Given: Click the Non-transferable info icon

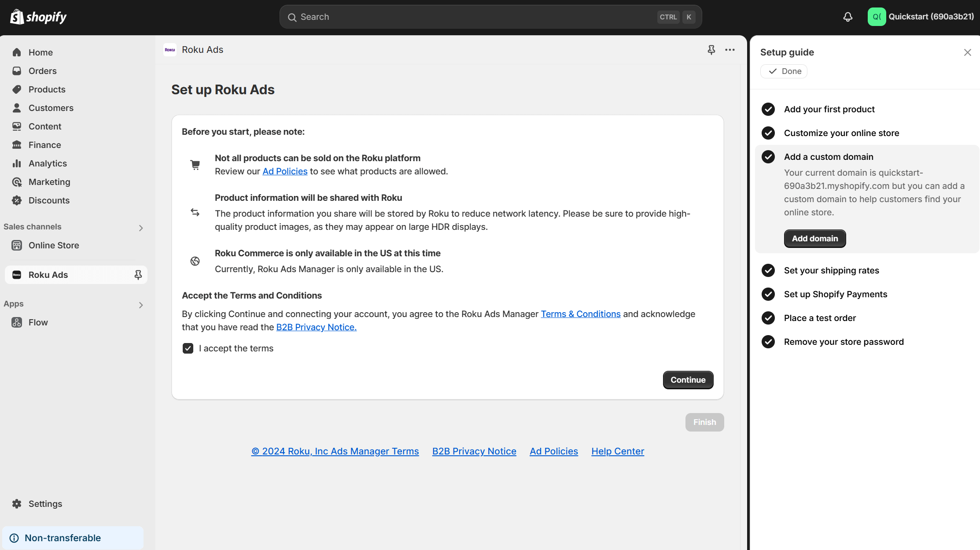Looking at the screenshot, I should pos(14,538).
